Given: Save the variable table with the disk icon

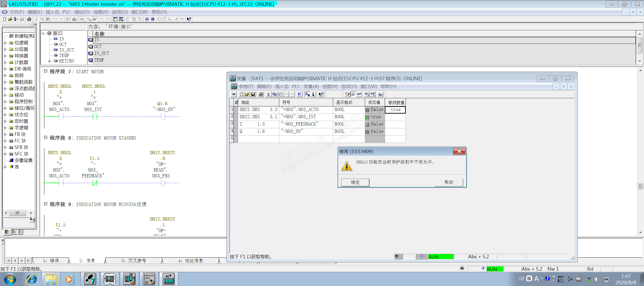Looking at the screenshot, I should (x=253, y=94).
